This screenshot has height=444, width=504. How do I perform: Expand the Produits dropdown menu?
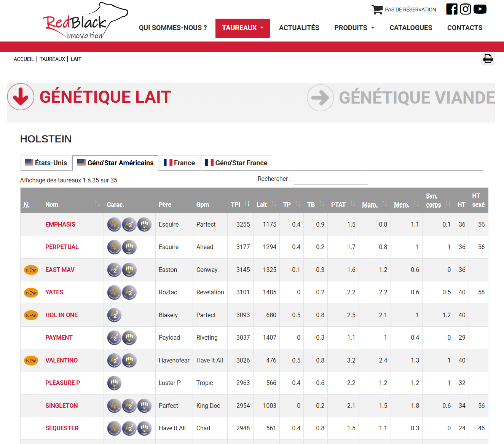click(354, 28)
